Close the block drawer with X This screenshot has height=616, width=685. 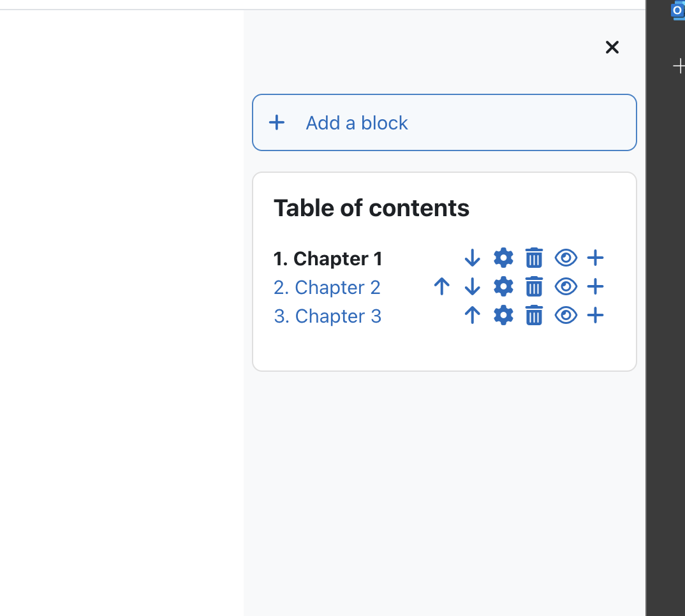pos(612,47)
